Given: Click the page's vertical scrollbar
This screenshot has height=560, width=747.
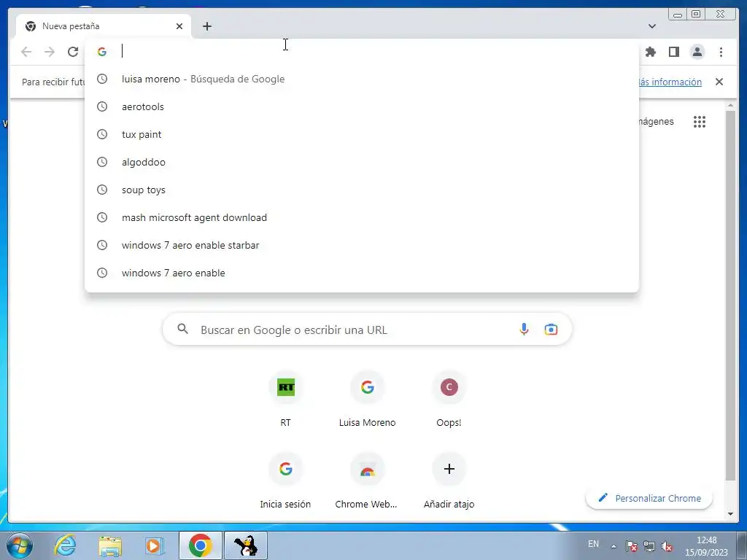Looking at the screenshot, I should tap(731, 295).
